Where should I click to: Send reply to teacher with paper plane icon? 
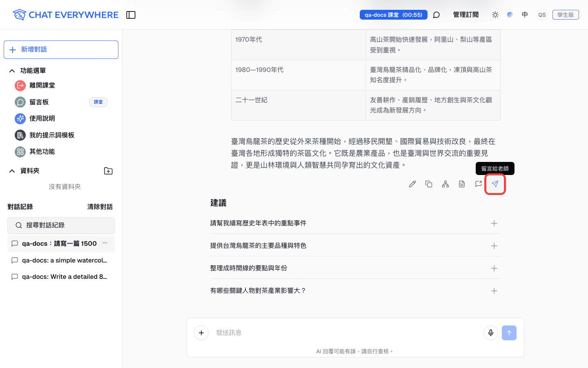pos(495,184)
